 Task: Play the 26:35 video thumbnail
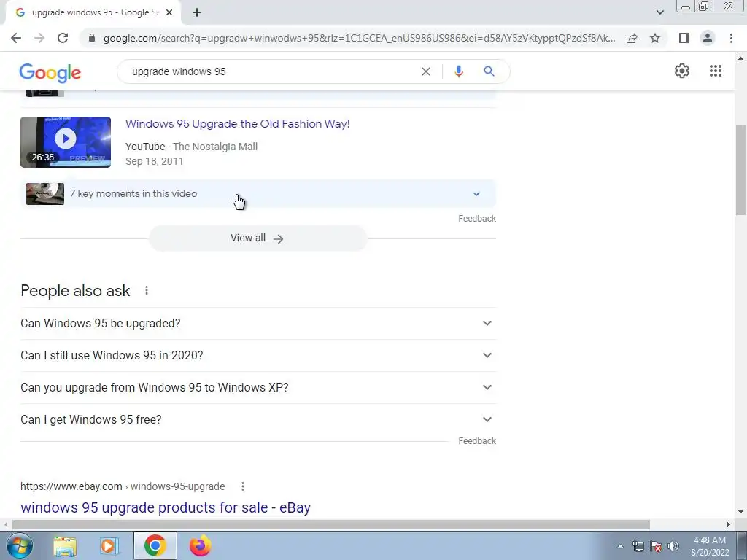point(66,142)
